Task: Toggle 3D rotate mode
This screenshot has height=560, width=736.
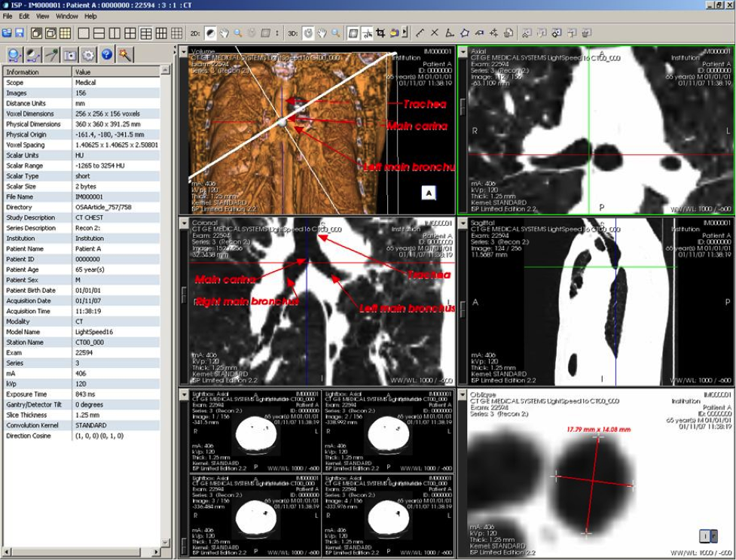Action: 308,33
